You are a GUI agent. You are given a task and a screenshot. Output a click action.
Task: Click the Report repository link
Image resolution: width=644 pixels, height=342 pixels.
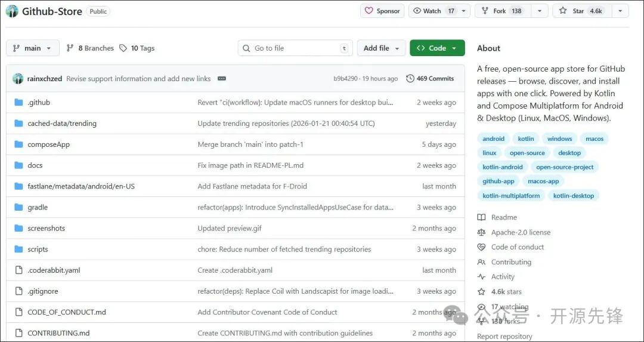504,336
